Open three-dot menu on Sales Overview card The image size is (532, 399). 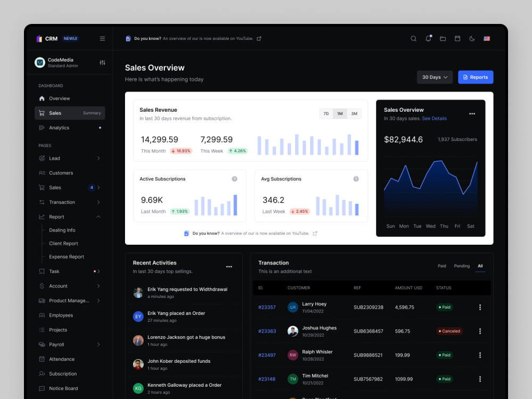pyautogui.click(x=472, y=114)
